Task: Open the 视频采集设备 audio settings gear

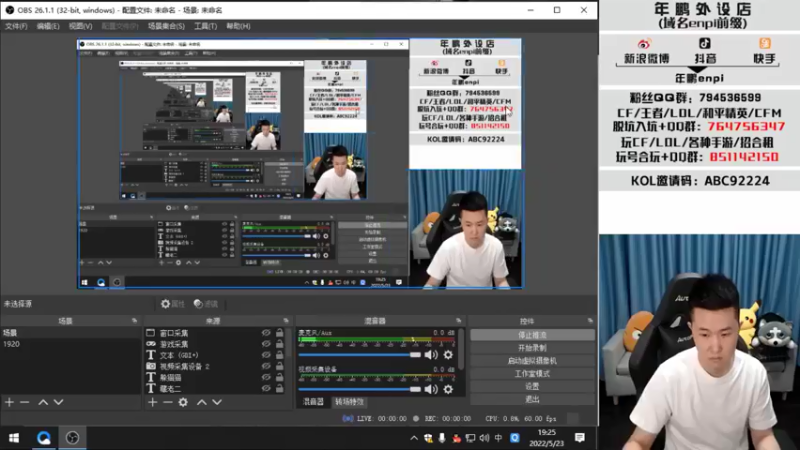Action: pos(448,389)
